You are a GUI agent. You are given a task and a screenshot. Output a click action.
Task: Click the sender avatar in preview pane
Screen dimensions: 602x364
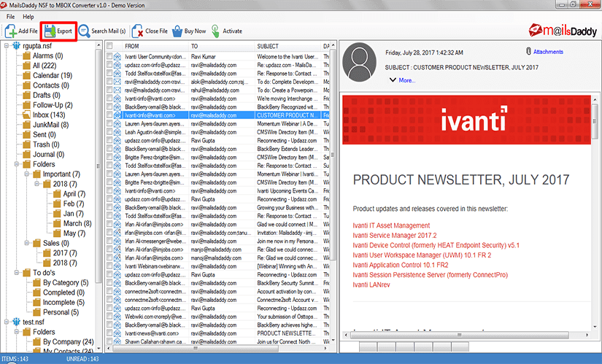[x=359, y=63]
